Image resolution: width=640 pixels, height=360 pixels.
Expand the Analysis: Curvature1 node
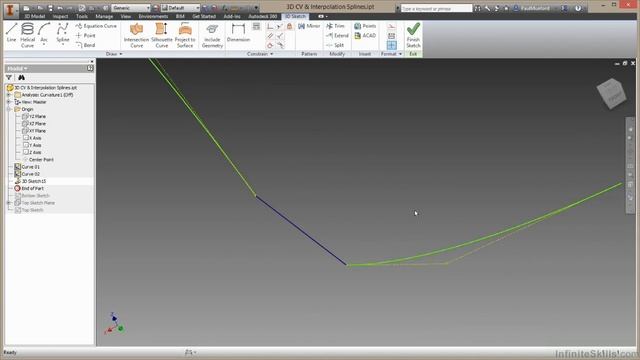[x=9, y=95]
